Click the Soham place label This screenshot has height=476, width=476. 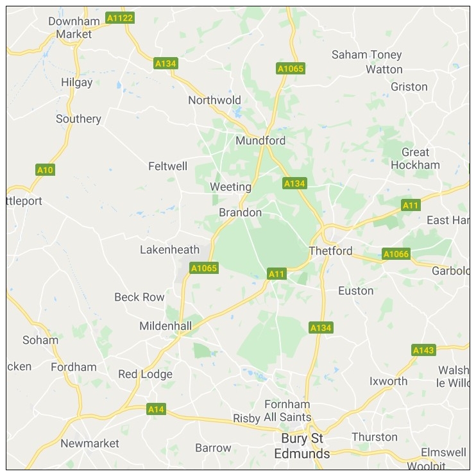pyautogui.click(x=40, y=340)
